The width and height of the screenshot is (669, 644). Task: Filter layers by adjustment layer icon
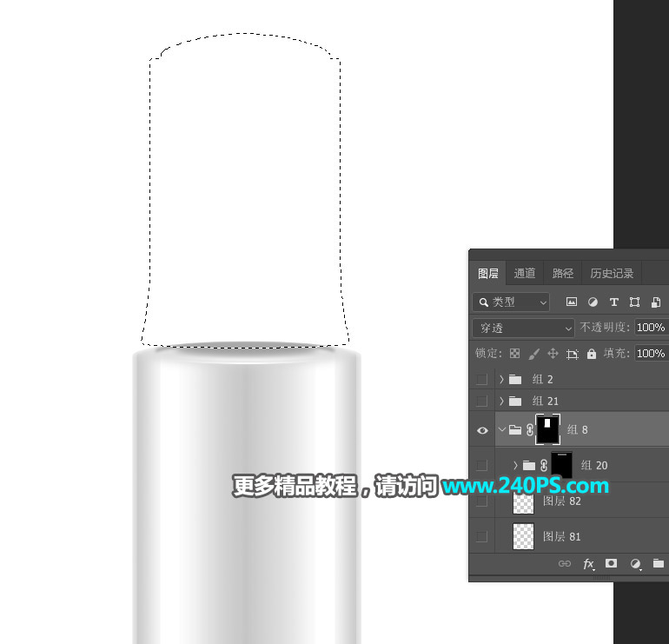click(x=593, y=302)
